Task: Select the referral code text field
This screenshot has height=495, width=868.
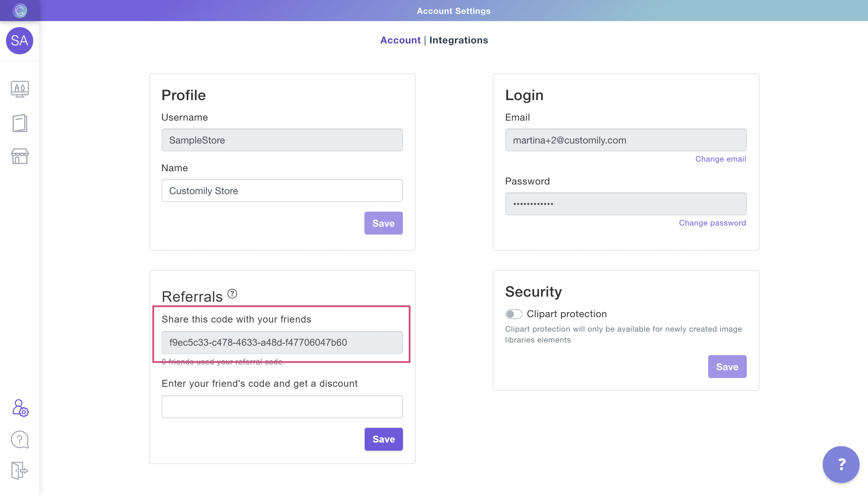Action: point(282,342)
